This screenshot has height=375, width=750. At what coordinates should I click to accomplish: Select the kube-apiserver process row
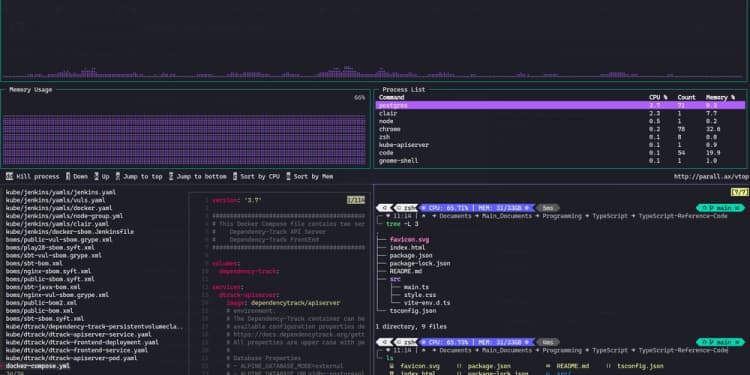560,145
